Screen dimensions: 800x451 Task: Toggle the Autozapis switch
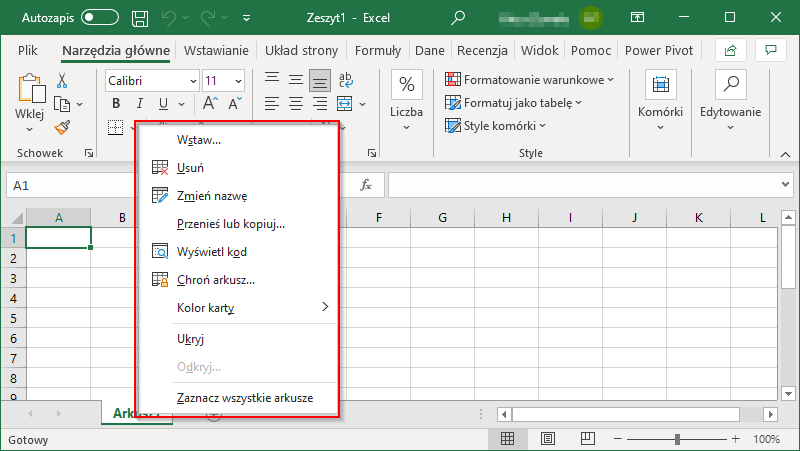[x=100, y=18]
